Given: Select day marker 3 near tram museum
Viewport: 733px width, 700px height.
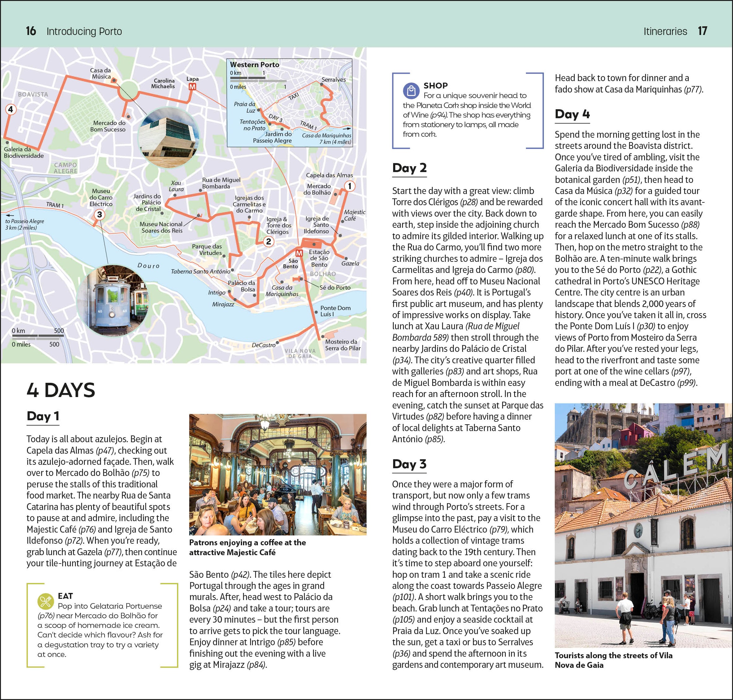Looking at the screenshot, I should [99, 214].
